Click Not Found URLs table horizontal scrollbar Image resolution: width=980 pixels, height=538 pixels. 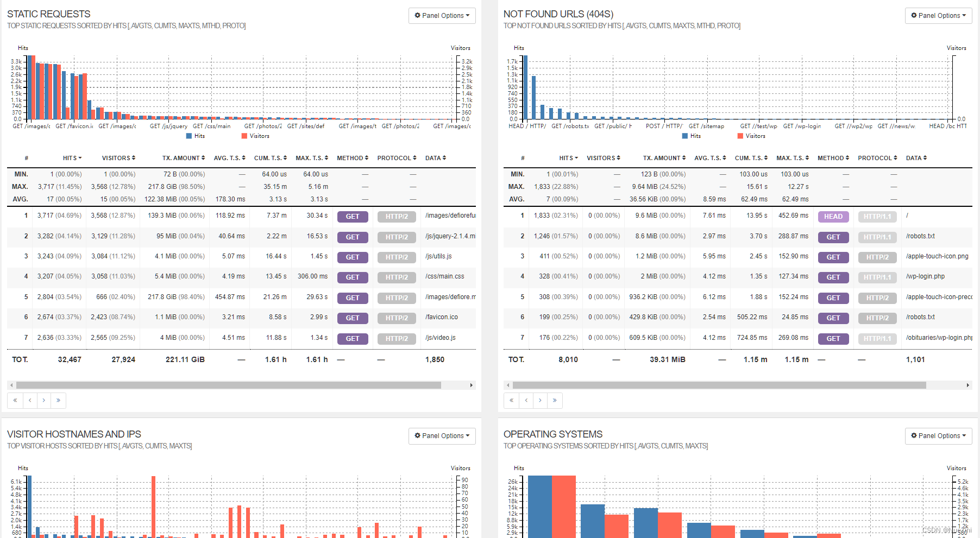[x=719, y=385]
